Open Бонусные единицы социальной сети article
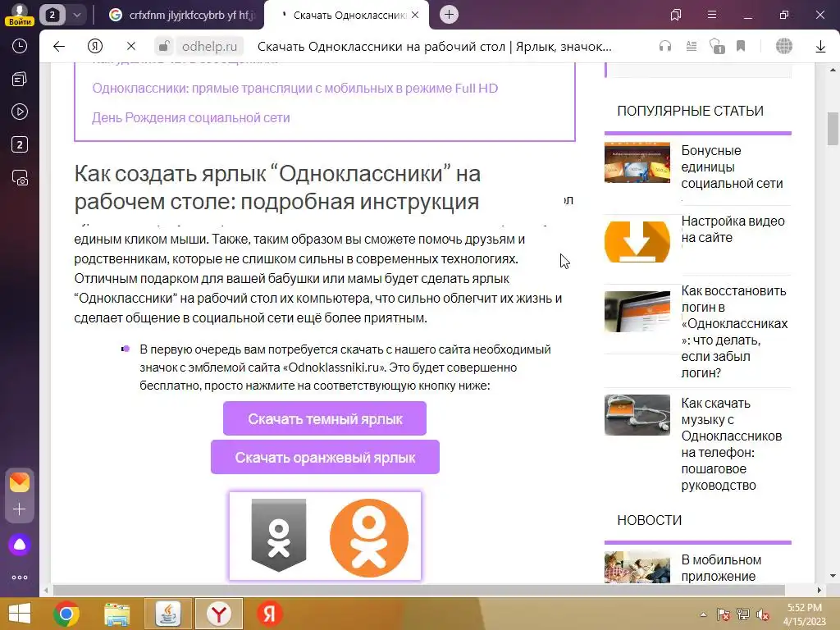840x630 pixels. pyautogui.click(x=732, y=167)
